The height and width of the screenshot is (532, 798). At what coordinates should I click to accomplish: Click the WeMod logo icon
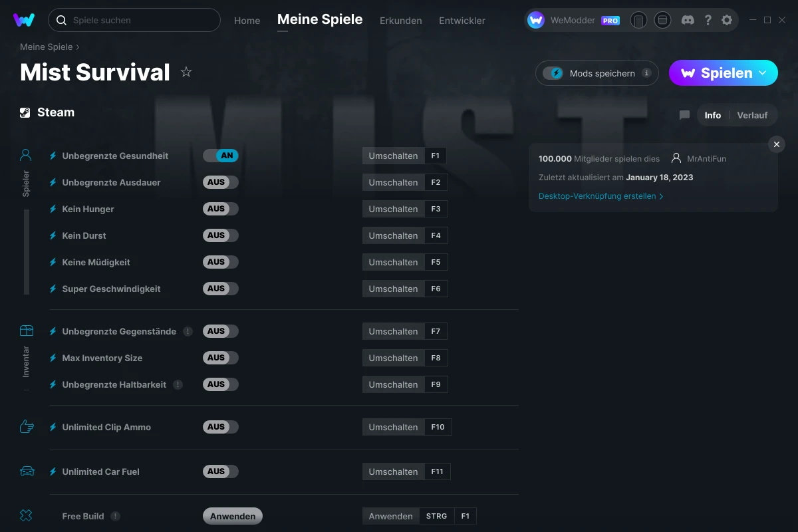coord(24,20)
